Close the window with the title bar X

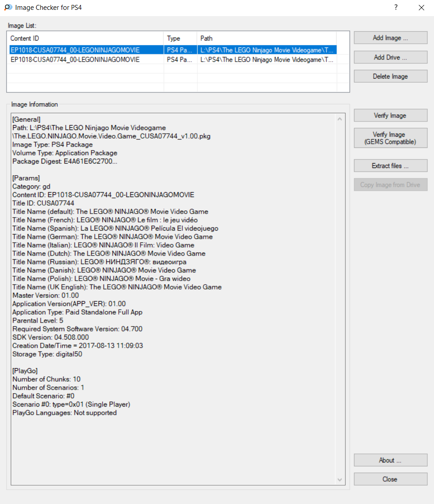421,8
